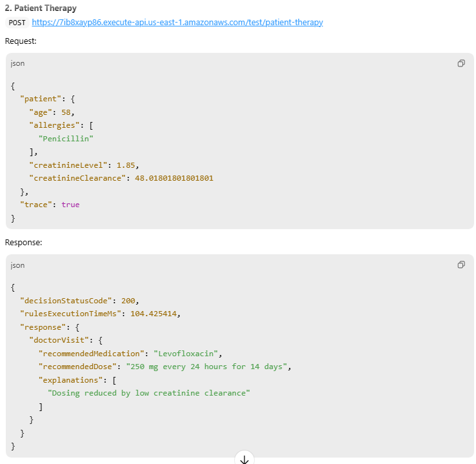Open the patient-therapy API endpoint link
Screen dimensions: 476x464
tap(177, 22)
